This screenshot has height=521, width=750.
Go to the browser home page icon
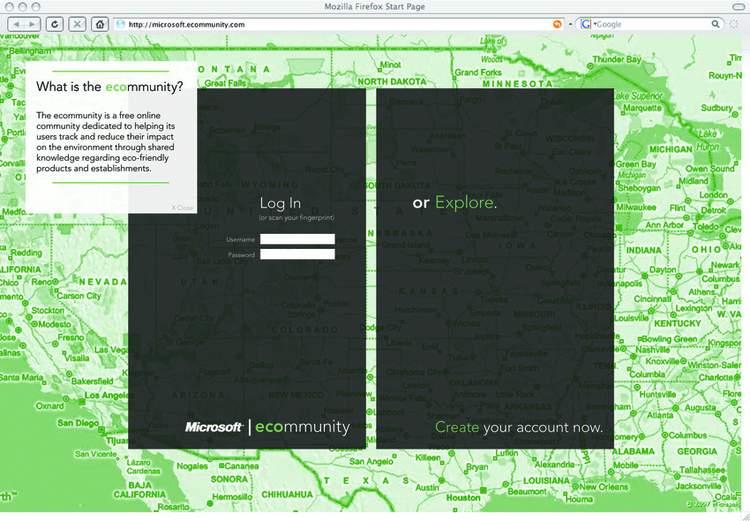(x=99, y=24)
